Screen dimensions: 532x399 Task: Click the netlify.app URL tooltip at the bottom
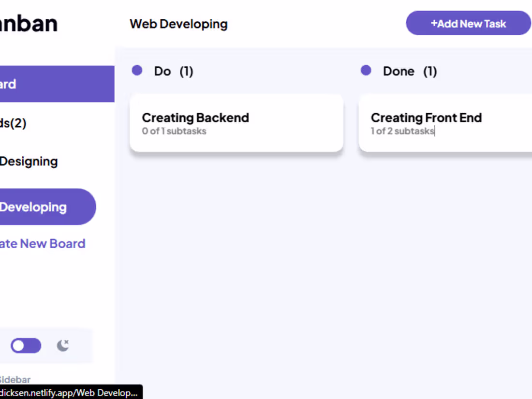(x=71, y=392)
